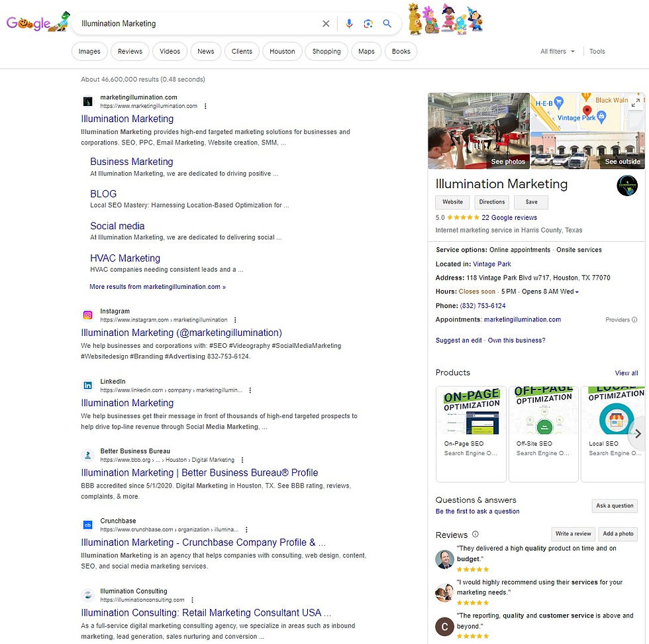Open Google Lens image search icon
Viewport: 649px width, 644px height.
[x=368, y=24]
